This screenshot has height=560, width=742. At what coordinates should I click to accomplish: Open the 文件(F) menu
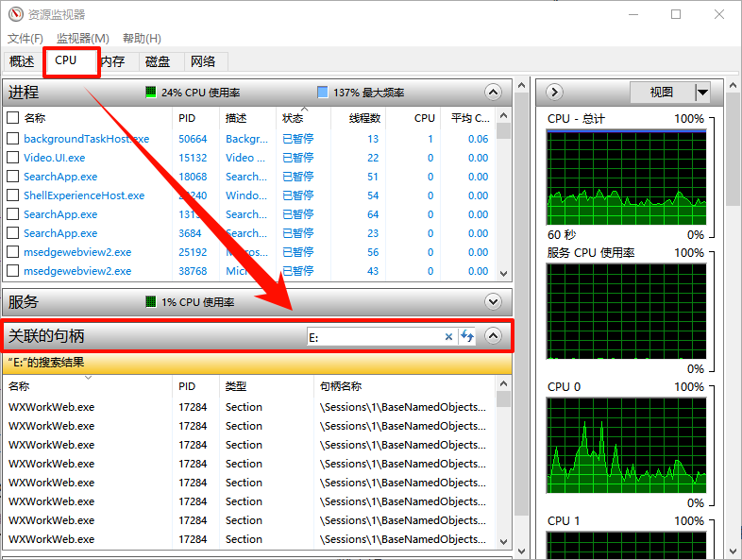coord(25,39)
